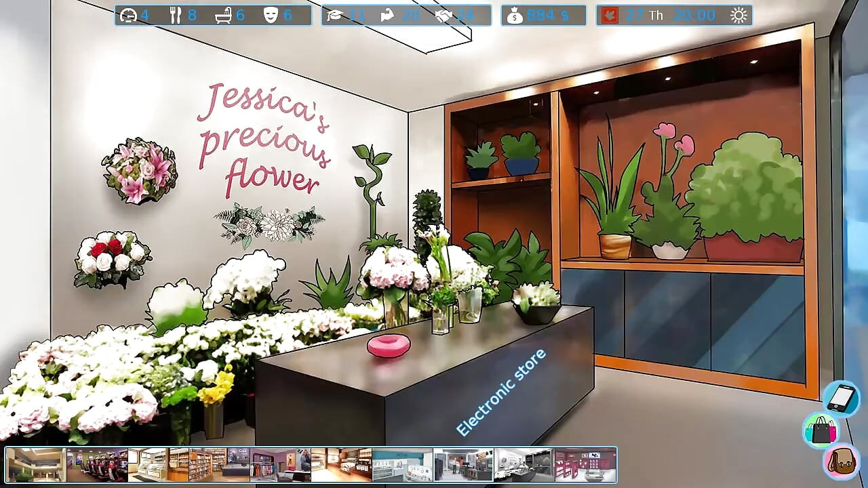Select the store with people thumbnail
The height and width of the screenshot is (488, 868).
(x=464, y=465)
